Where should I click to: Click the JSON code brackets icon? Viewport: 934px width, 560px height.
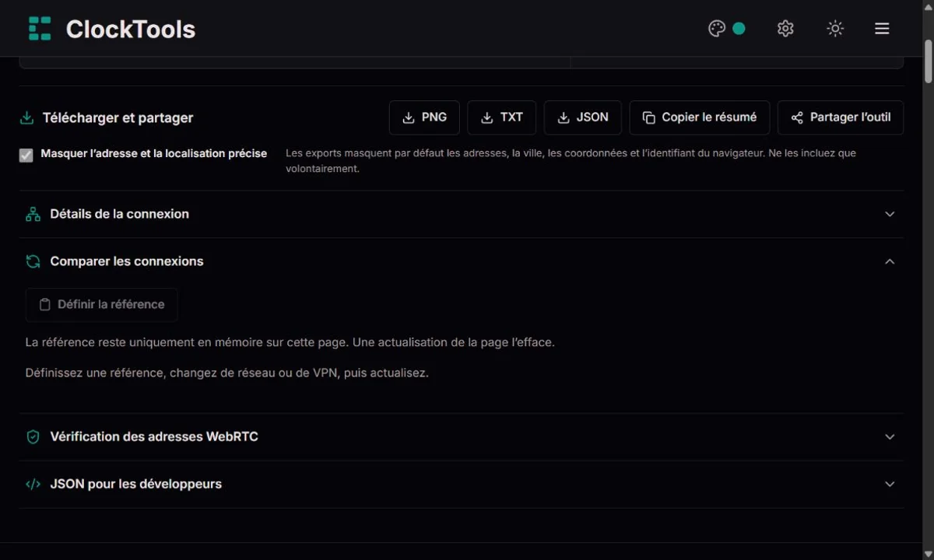click(33, 484)
